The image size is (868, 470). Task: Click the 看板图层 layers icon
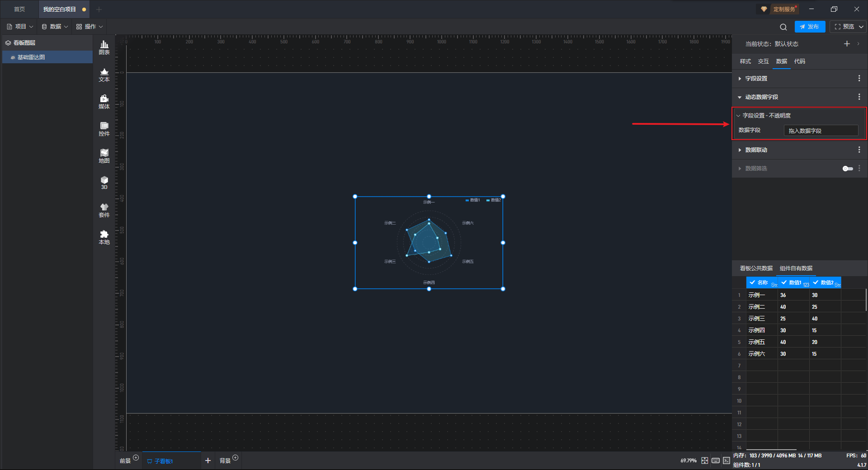(8, 43)
